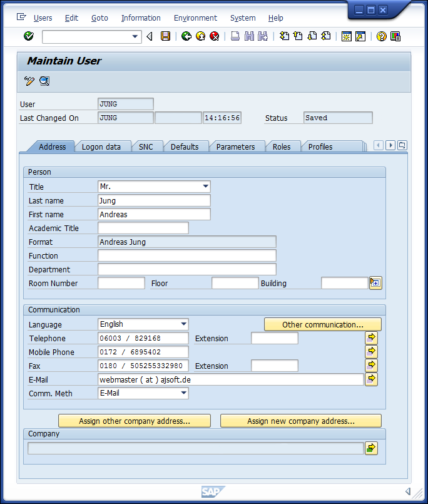Open the Edit menu
The image size is (428, 504).
click(x=71, y=18)
